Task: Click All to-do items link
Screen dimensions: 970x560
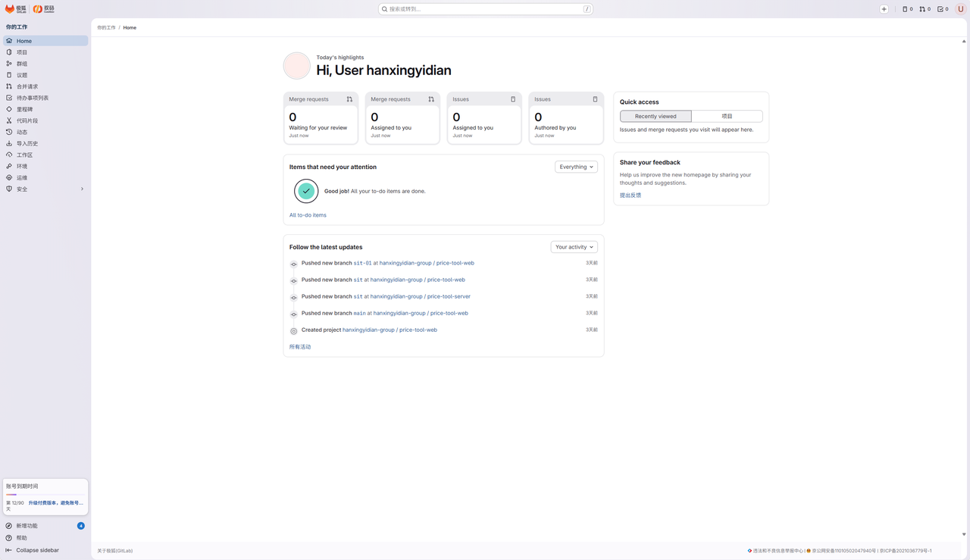Action: pyautogui.click(x=308, y=215)
